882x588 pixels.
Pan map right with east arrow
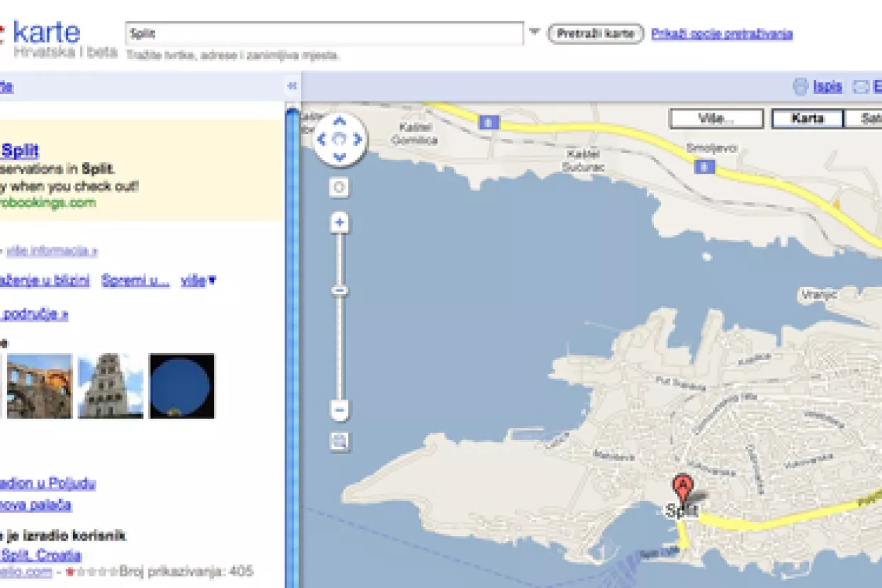pos(357,139)
